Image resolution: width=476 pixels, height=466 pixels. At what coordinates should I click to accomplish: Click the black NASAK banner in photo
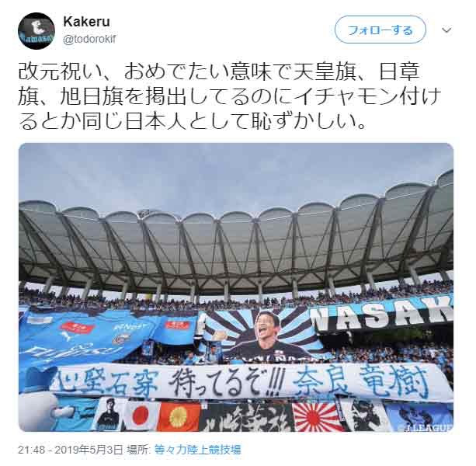click(382, 315)
